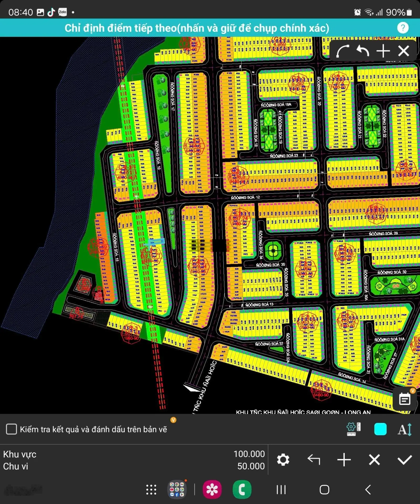Tap the Chu vi value 50.000
420x504 pixels.
(x=251, y=466)
